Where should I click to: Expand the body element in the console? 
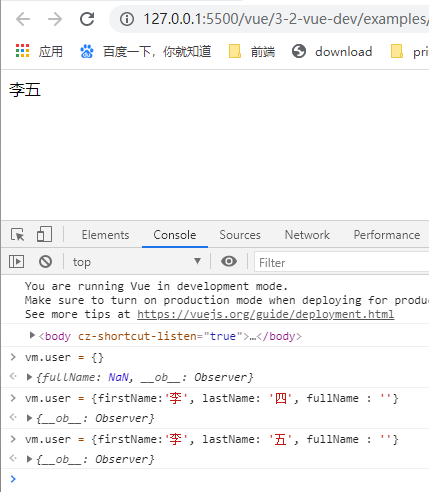click(32, 335)
